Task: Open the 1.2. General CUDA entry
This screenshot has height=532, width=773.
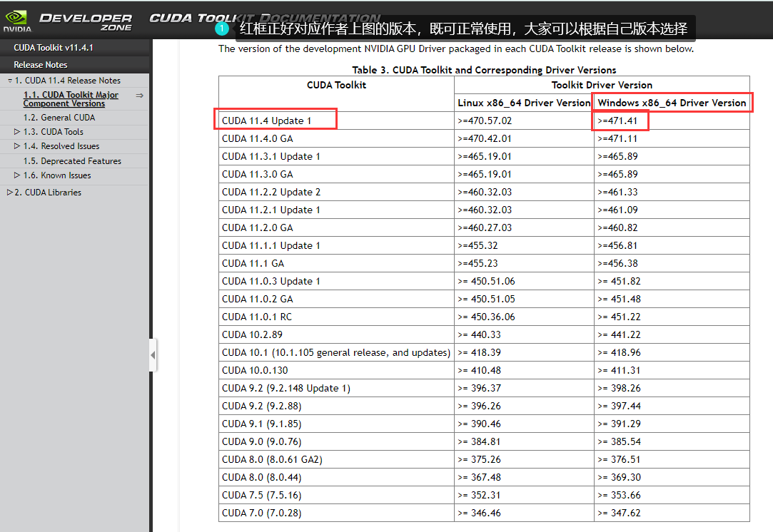Action: 59,117
